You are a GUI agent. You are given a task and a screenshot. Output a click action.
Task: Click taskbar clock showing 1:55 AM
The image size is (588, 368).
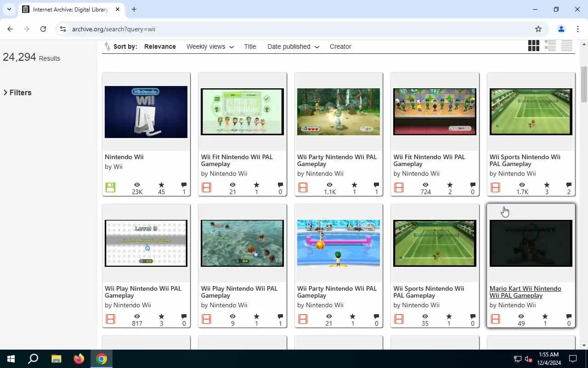click(x=548, y=359)
